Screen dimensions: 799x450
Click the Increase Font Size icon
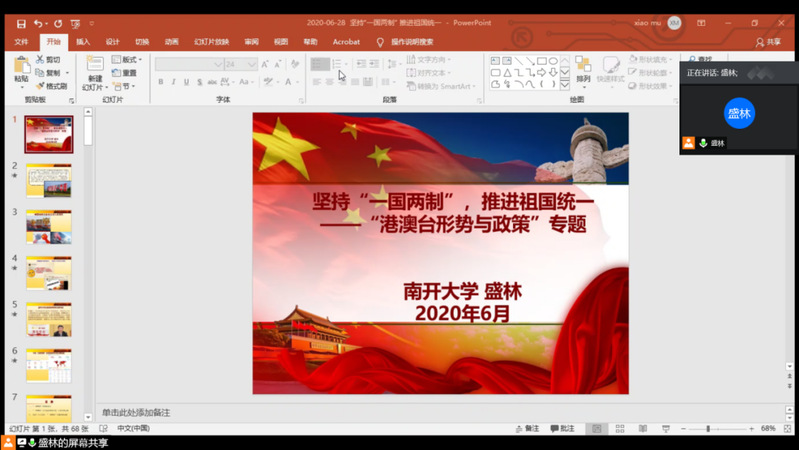(x=265, y=64)
